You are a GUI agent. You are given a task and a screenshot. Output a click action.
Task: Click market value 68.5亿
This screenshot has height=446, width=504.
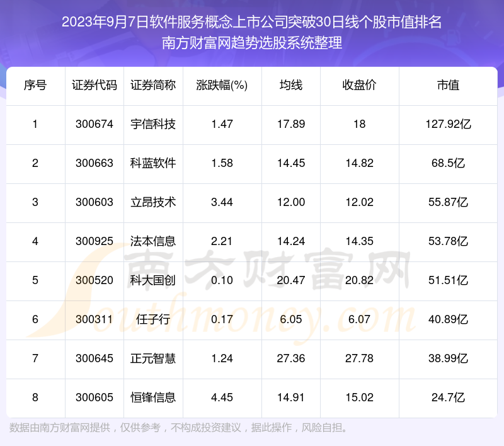(448, 163)
